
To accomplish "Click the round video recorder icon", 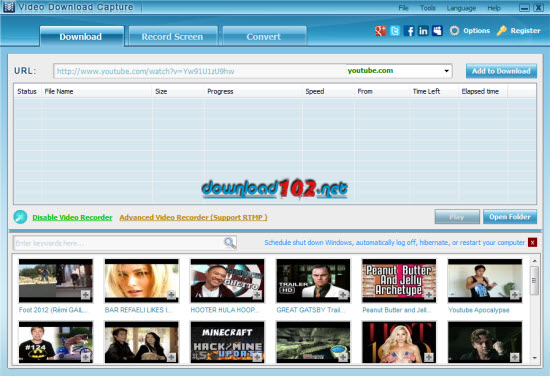I will pyautogui.click(x=20, y=217).
